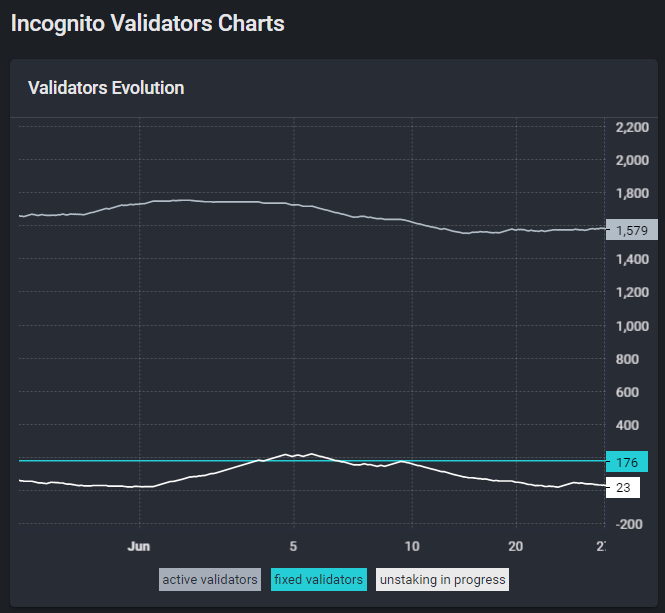Click the 10 date axis label
The image size is (665, 613).
coord(412,546)
